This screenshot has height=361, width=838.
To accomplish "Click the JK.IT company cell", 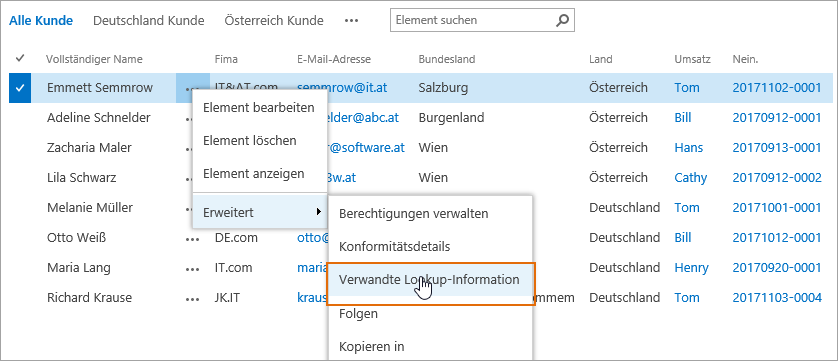I will [227, 297].
